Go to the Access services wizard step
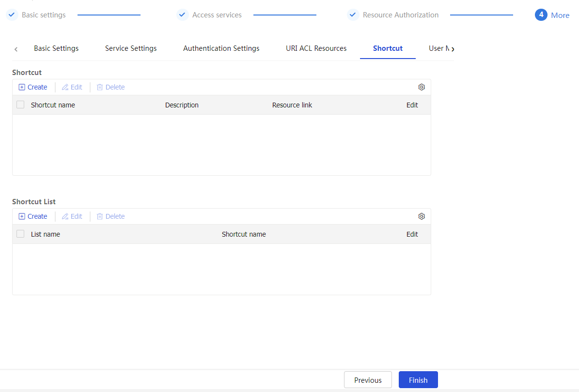This screenshot has width=579, height=392. [x=209, y=15]
